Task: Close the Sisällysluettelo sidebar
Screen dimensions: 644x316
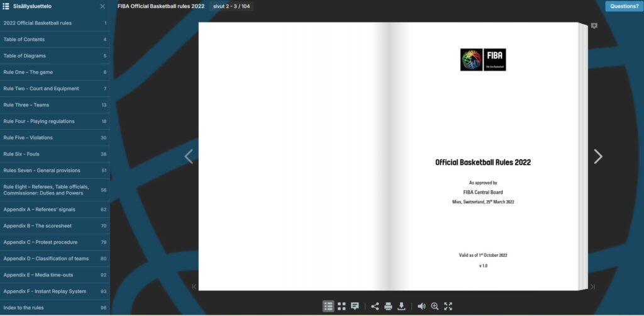Action: pos(103,6)
